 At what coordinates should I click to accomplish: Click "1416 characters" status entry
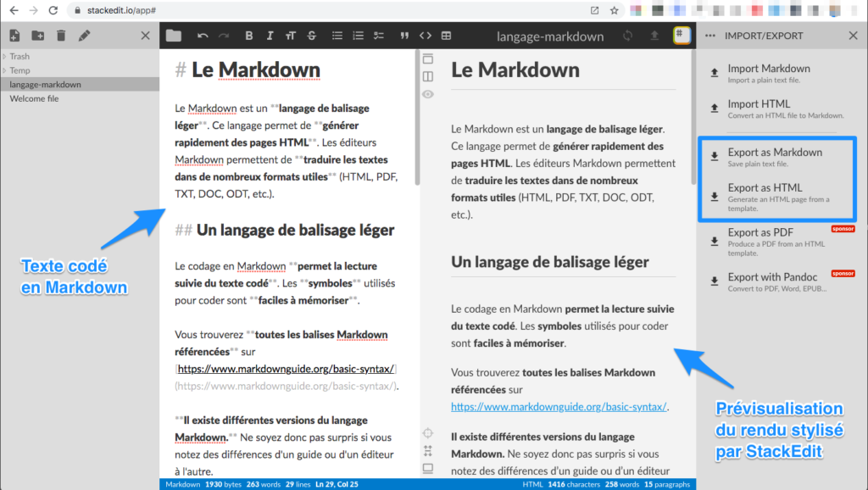coord(574,484)
